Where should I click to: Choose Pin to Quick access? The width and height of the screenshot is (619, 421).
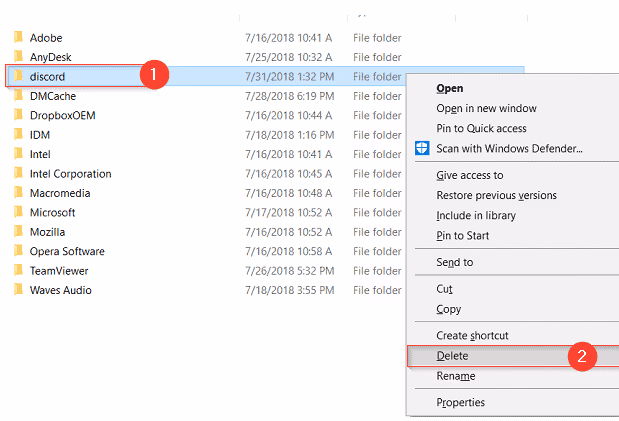pyautogui.click(x=481, y=128)
